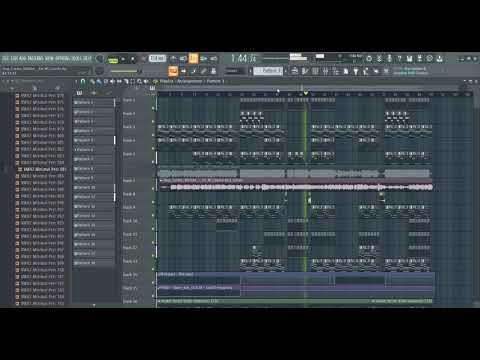Click the Playlist Arrangement Pattern 3 breadcrumb
Screen dimensions: 480x360
point(192,81)
